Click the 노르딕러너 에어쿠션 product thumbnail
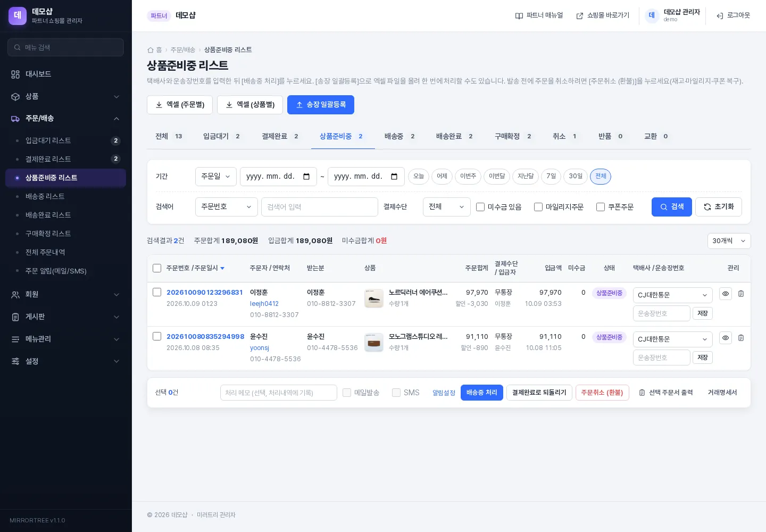Image resolution: width=766 pixels, height=532 pixels. (374, 298)
